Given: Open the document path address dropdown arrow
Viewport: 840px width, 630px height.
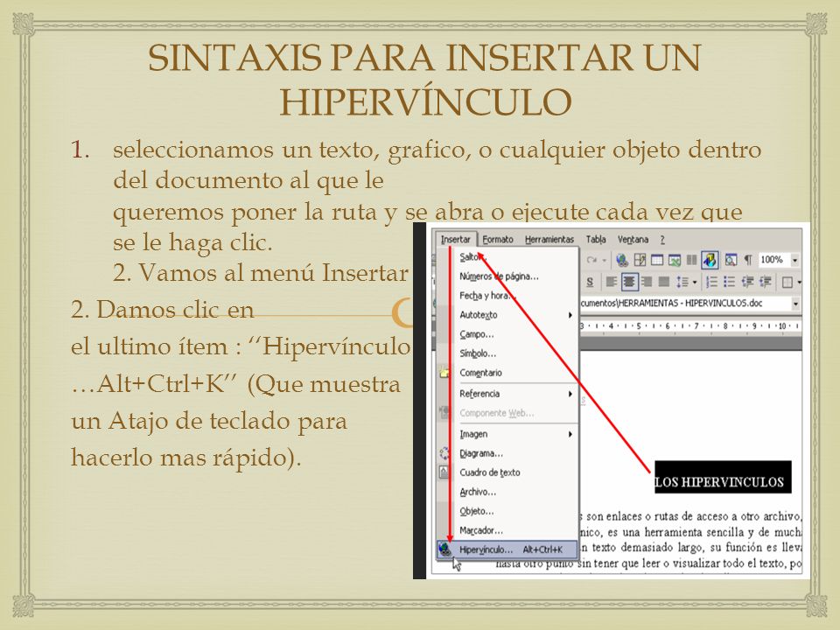Looking at the screenshot, I should coord(795,304).
